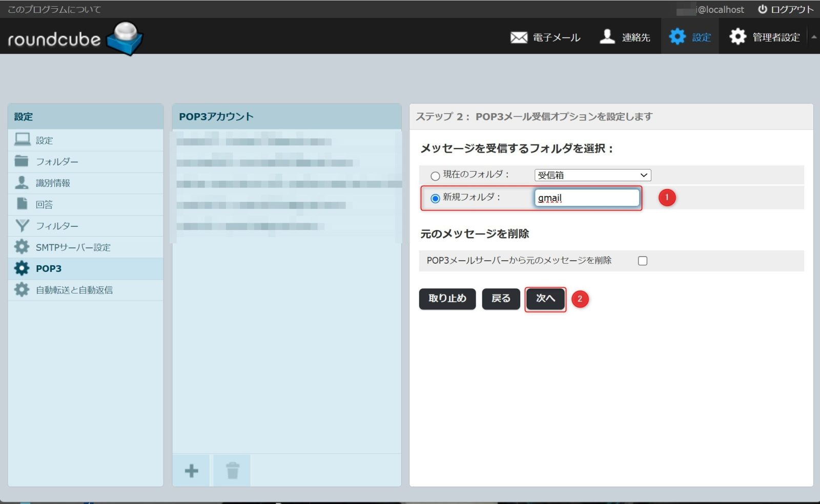Click the blue gear icon for 設定

(x=677, y=37)
